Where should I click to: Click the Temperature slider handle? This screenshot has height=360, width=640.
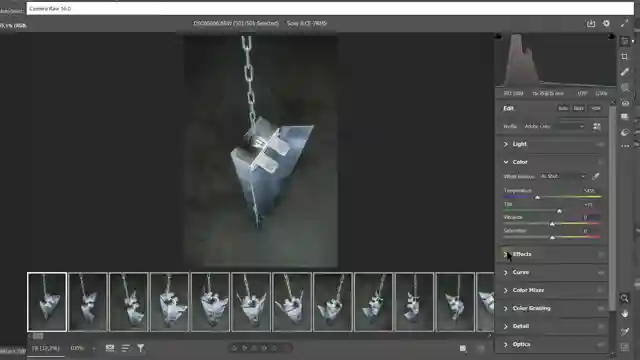click(538, 197)
